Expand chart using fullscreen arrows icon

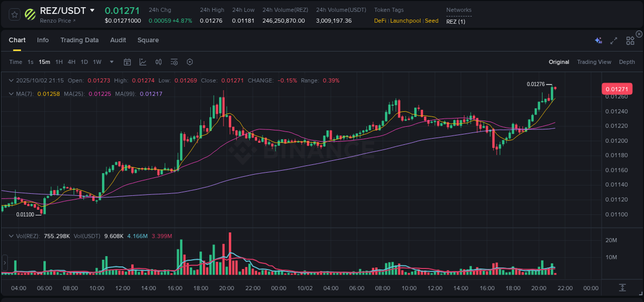tap(613, 40)
